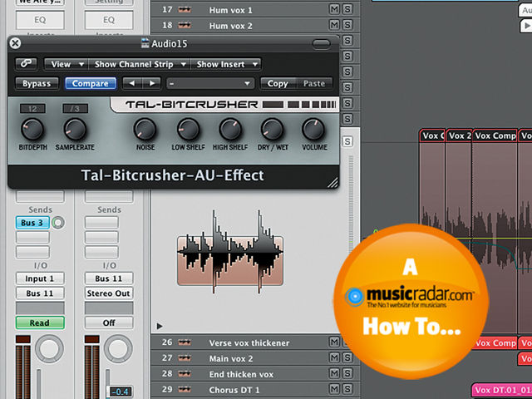Open the Off automation mode menu
Image resolution: width=532 pixels, height=399 pixels.
coord(109,323)
